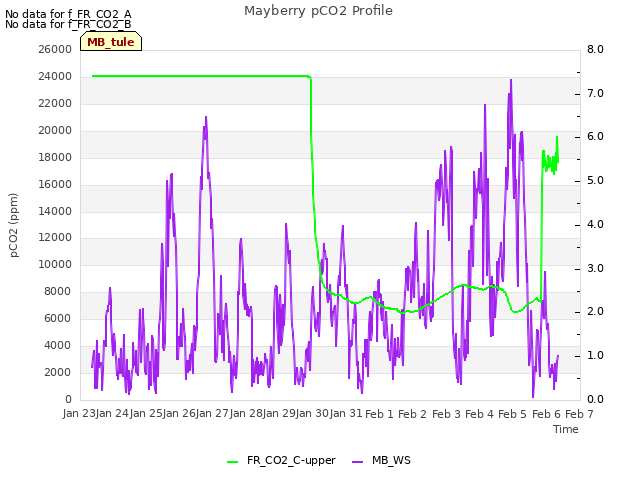This screenshot has width=640, height=480.
Task: Click the Jan 24 date label
Action: point(112,413)
